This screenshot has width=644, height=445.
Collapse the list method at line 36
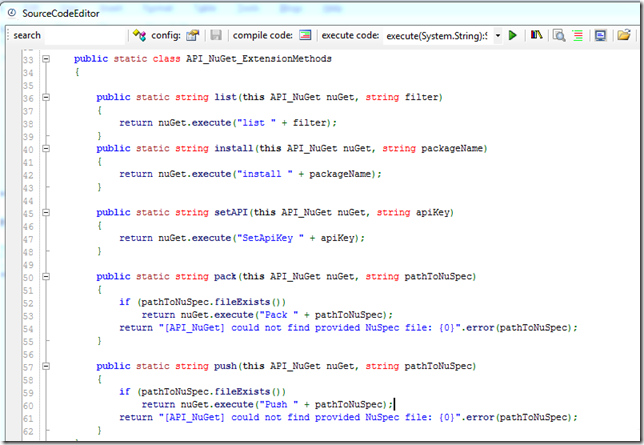[46, 97]
